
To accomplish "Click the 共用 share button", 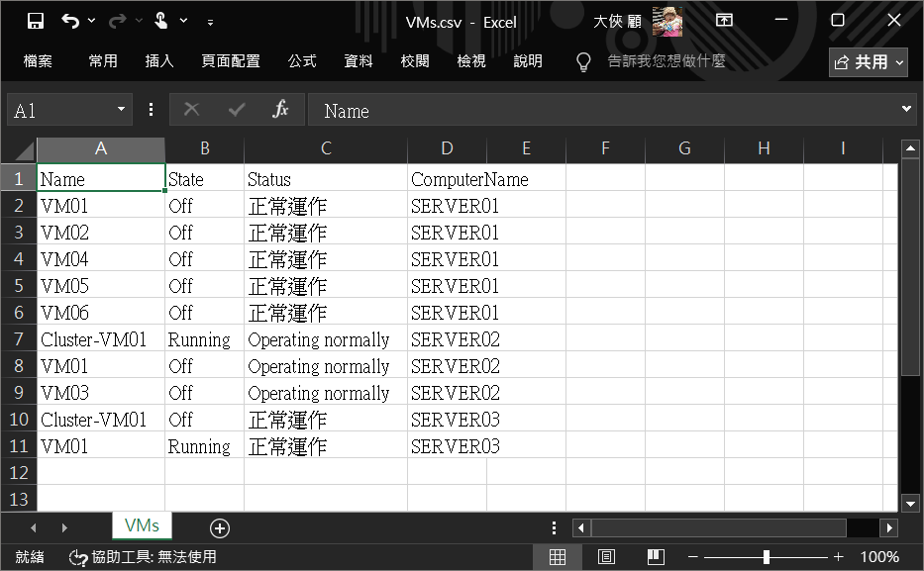I will click(869, 62).
